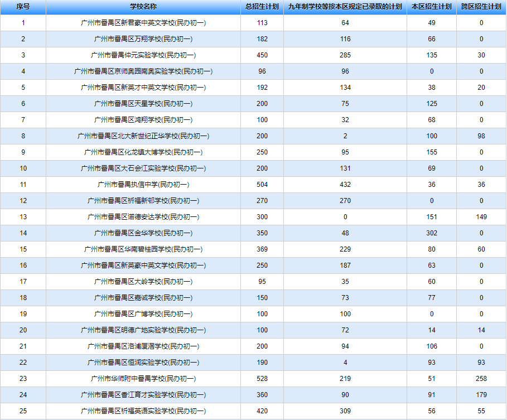Select 广州市番禺区万翔学校(民办初一) cell
This screenshot has width=507, height=420.
(143, 39)
